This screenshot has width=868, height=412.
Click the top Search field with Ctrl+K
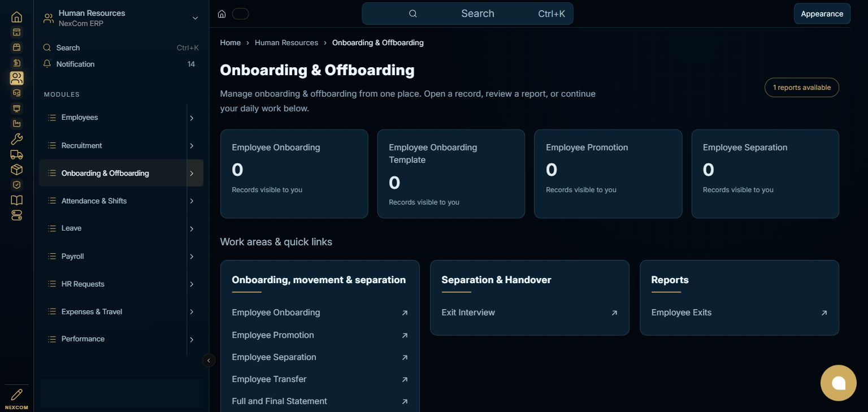coord(467,14)
